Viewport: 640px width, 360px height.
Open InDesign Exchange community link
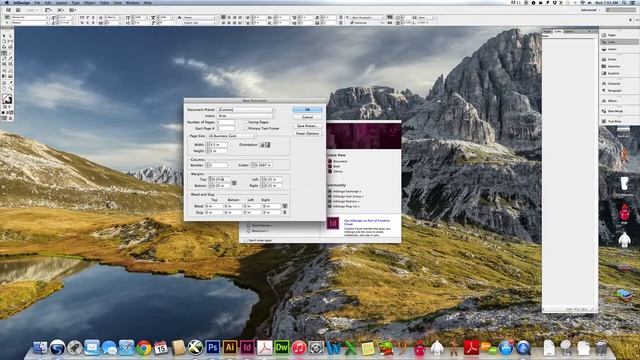pyautogui.click(x=347, y=191)
